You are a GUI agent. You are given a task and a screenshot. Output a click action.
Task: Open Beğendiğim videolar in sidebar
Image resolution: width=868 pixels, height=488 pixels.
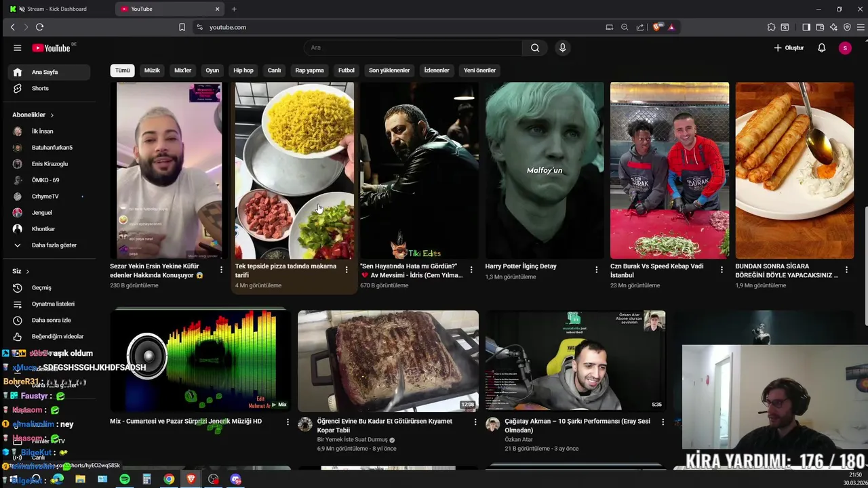(49, 337)
